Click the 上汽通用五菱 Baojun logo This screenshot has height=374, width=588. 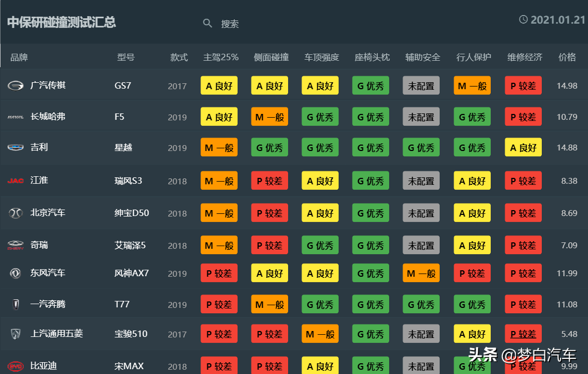[x=16, y=334]
